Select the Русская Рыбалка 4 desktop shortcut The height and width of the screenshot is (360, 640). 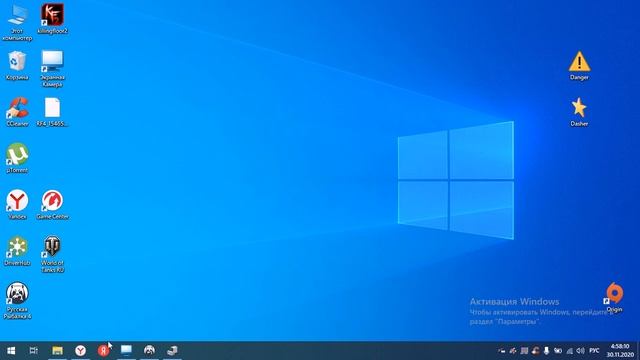[17, 300]
